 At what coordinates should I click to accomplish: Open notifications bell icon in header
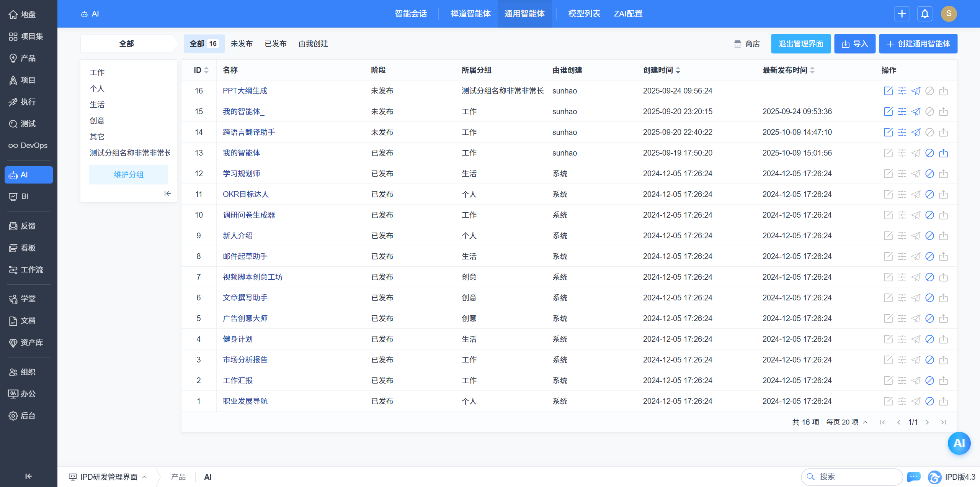[924, 14]
